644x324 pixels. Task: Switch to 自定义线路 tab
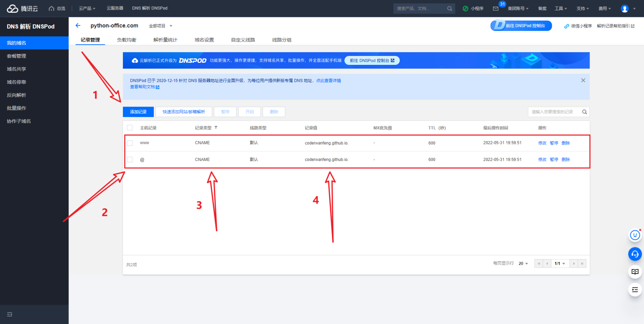243,40
